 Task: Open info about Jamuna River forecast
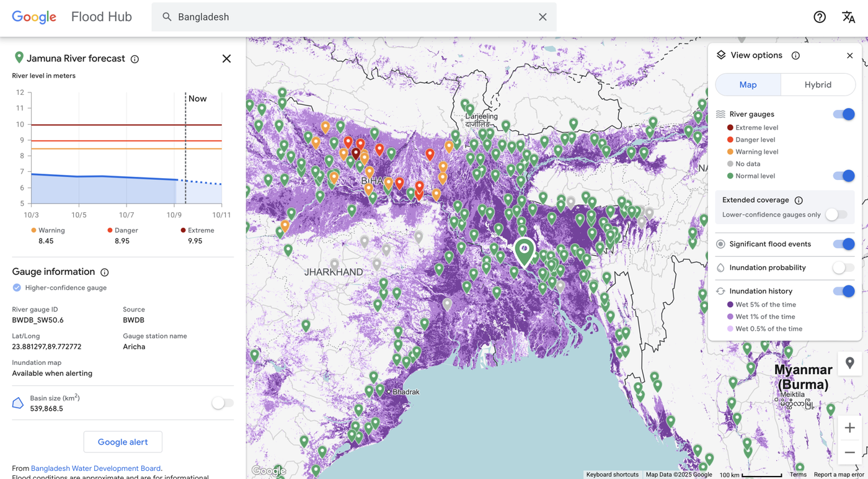[x=135, y=58]
